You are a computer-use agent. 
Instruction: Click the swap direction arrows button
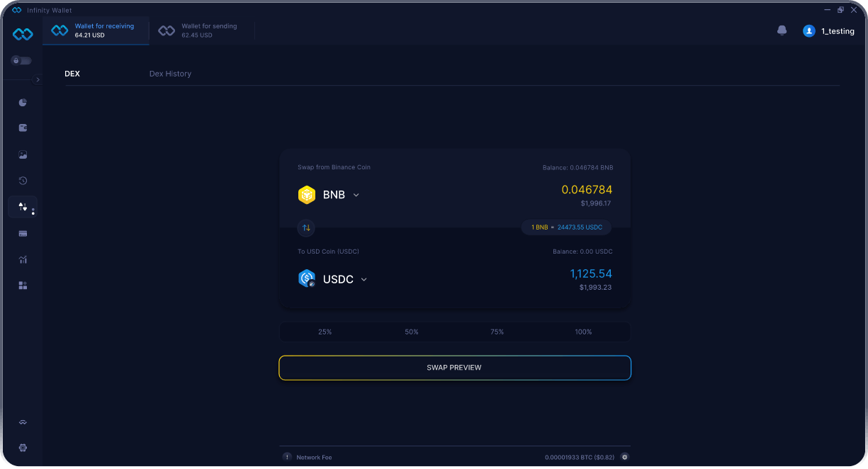coord(306,228)
